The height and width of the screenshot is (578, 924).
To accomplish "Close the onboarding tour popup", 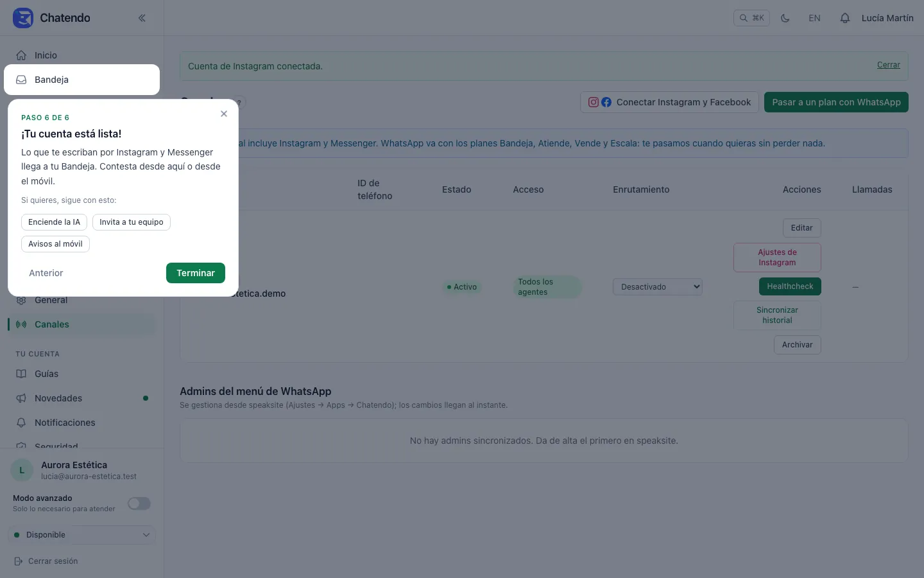I will 224,114.
